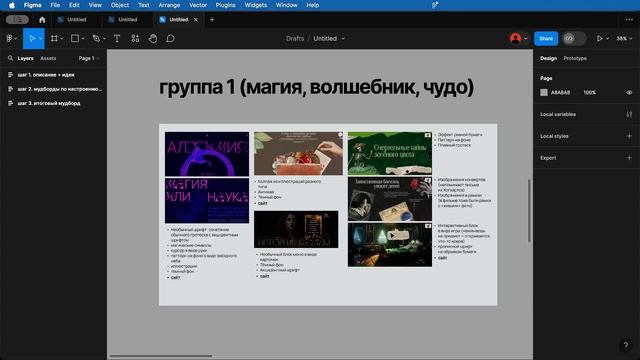
Task: Toggle the window sidebar pill control
Action: (17, 20)
